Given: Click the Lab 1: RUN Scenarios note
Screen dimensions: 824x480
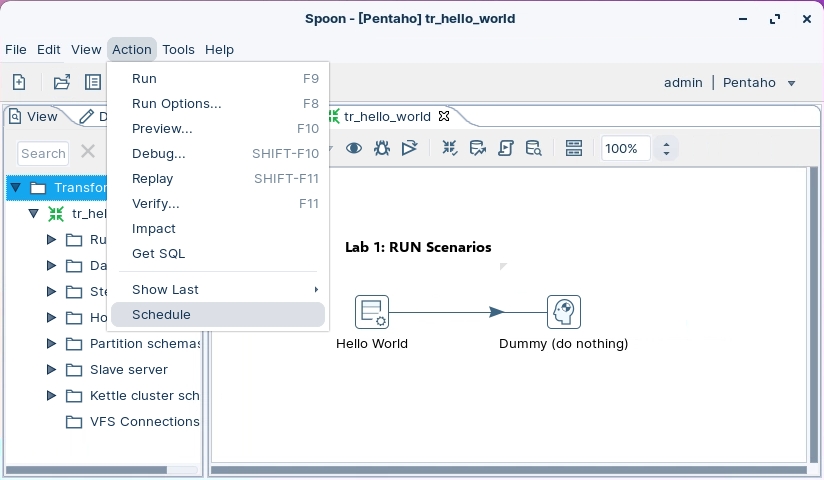Looking at the screenshot, I should click(x=418, y=248).
